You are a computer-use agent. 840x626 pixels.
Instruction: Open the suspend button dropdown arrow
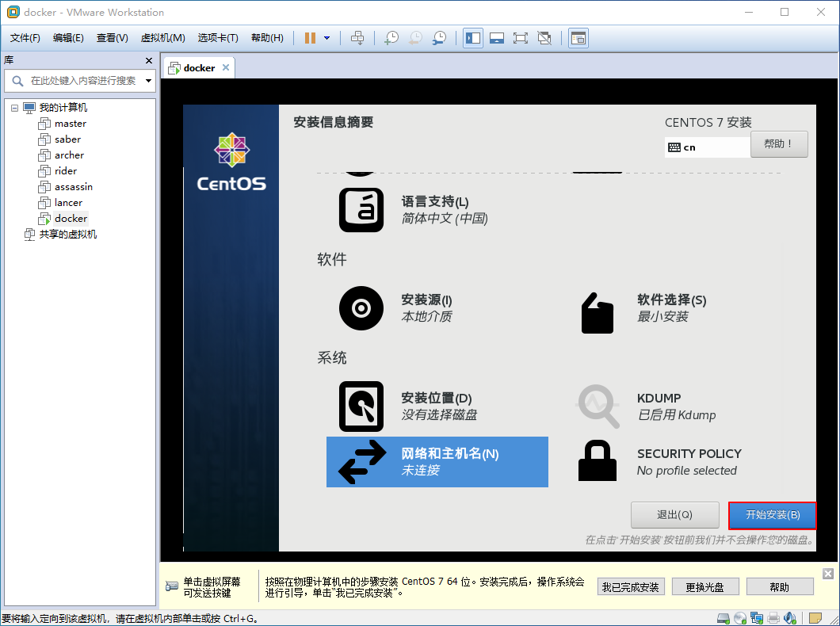coord(326,37)
